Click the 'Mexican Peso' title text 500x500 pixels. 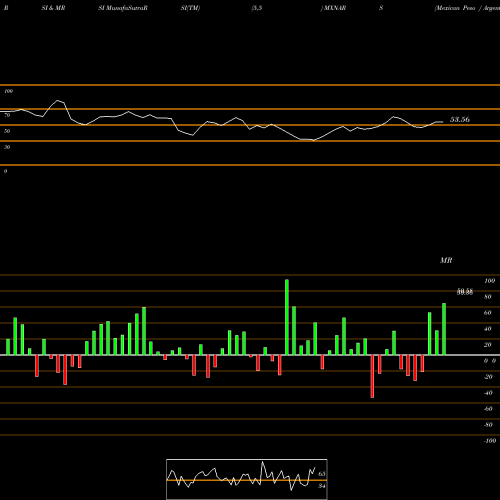click(455, 8)
